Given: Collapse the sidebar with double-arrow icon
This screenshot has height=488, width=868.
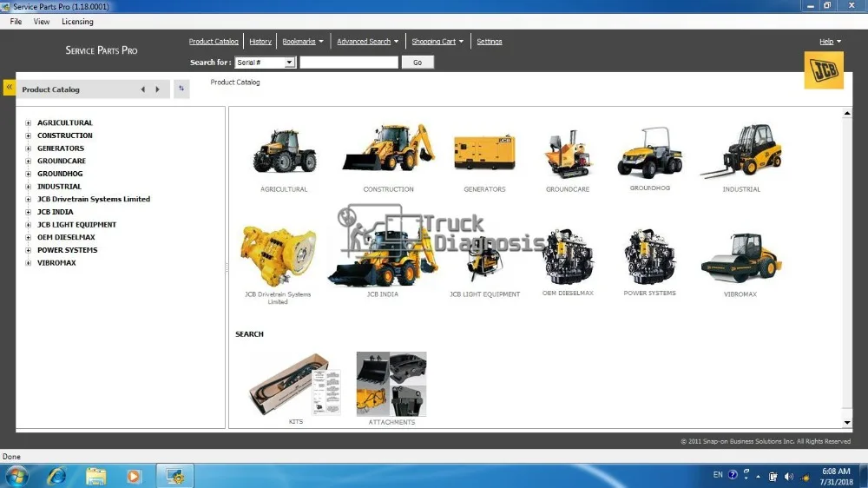Looking at the screenshot, I should pos(10,89).
